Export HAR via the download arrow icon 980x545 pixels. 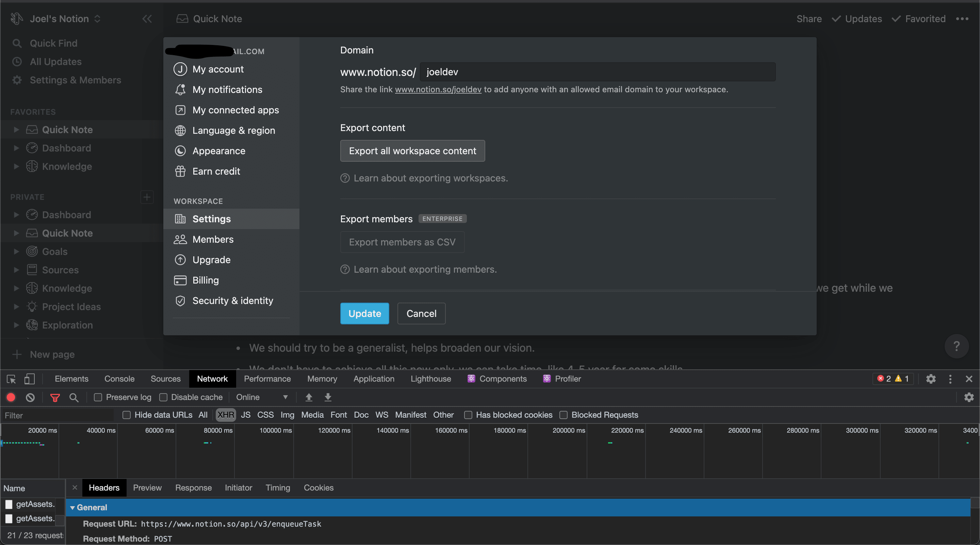coord(328,397)
